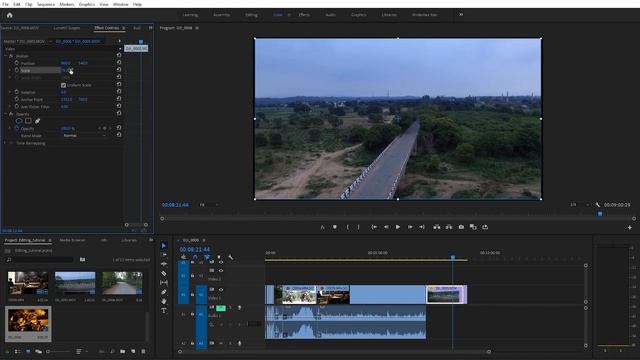Reset the Position parameter
The width and height of the screenshot is (640, 360).
[x=119, y=63]
